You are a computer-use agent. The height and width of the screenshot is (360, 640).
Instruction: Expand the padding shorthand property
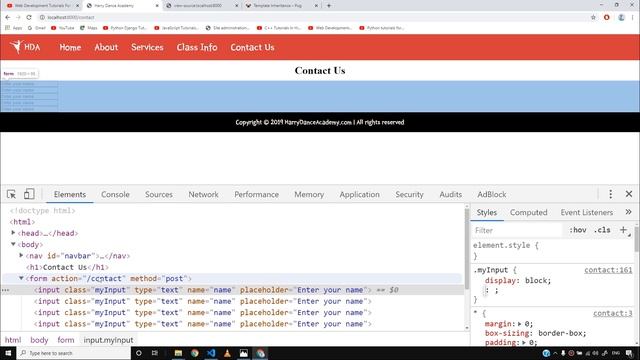524,342
